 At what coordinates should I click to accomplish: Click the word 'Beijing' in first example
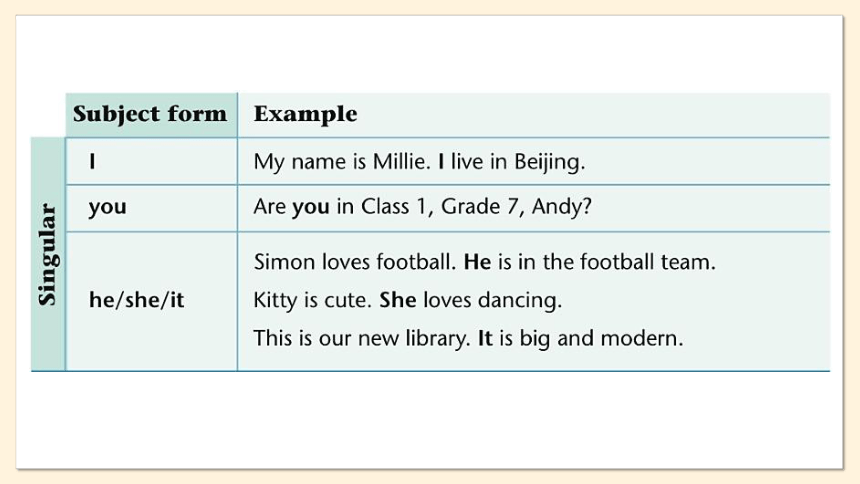click(x=549, y=162)
